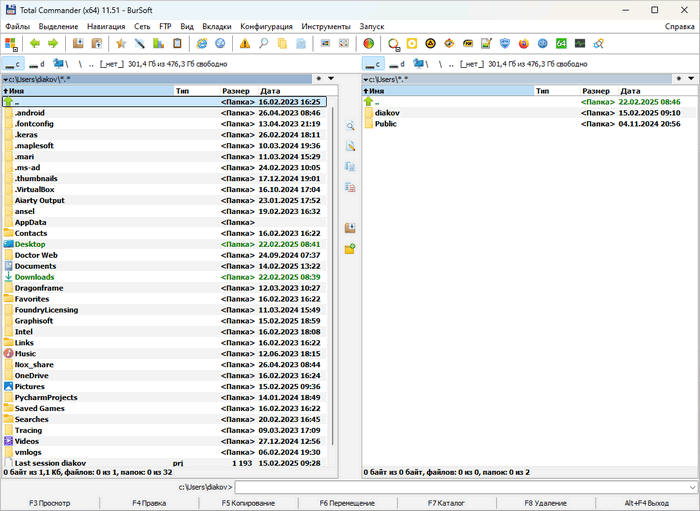The height and width of the screenshot is (511, 700).
Task: Open the Инструменты menu
Action: (326, 26)
